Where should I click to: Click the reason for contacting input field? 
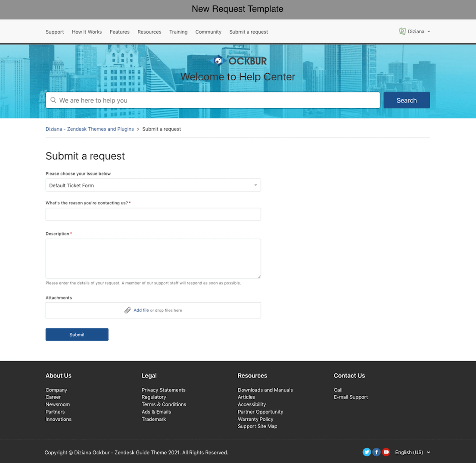coord(153,214)
